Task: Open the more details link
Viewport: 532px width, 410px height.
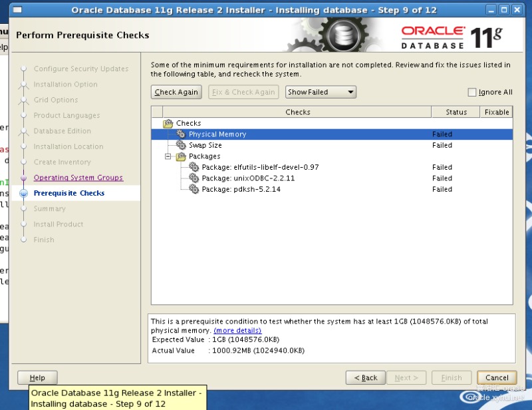Action: click(x=237, y=331)
